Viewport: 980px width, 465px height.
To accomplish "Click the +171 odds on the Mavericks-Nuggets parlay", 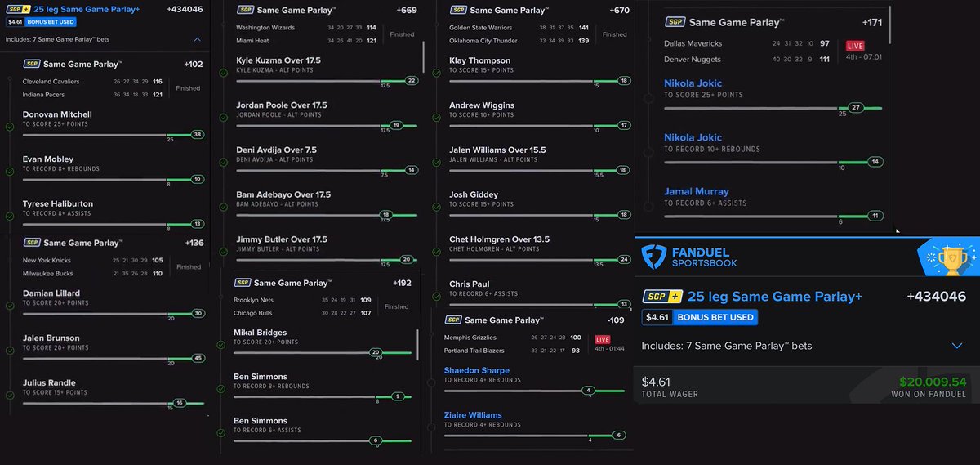I will pos(872,22).
